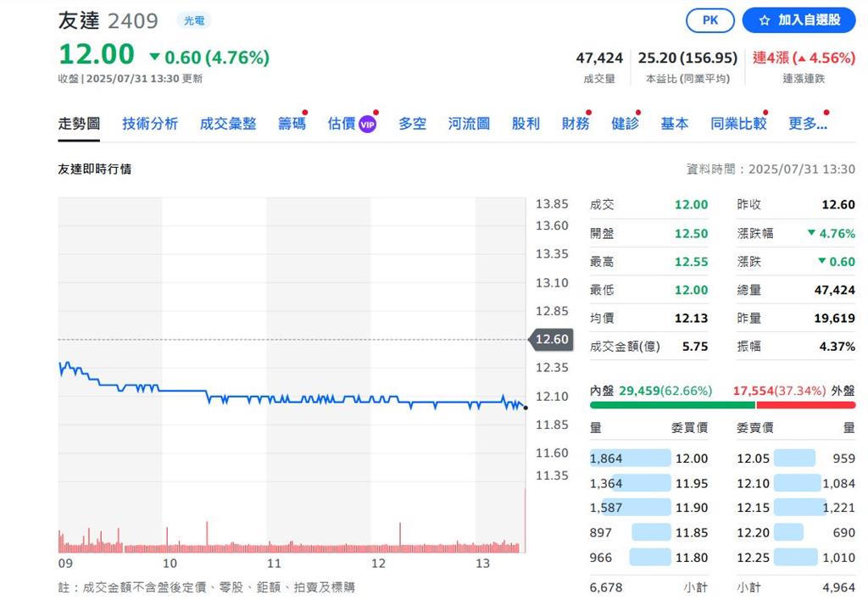Click ask volume 1,221 bar
This screenshot has height=611, width=868.
tap(800, 508)
